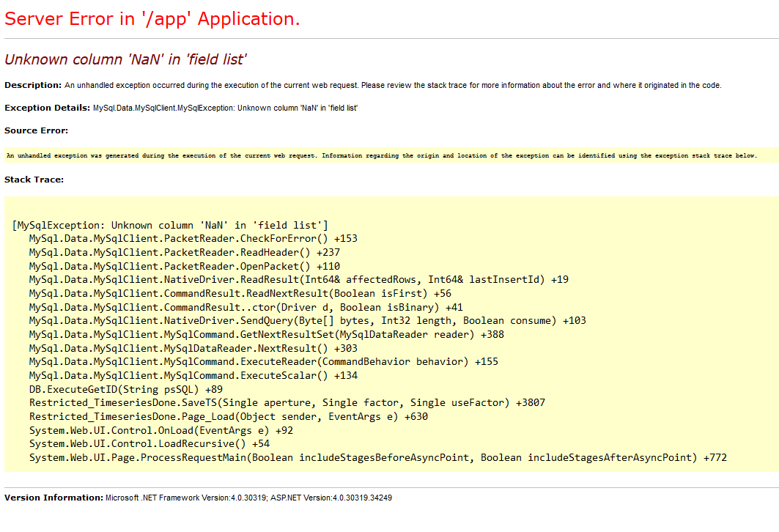The height and width of the screenshot is (532, 779).
Task: Click the 'Stack Trace:' label
Action: point(34,179)
